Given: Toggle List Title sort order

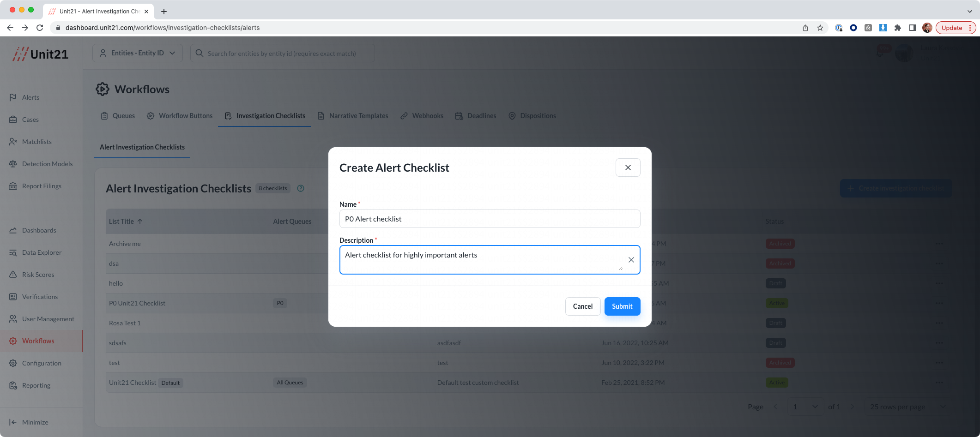Looking at the screenshot, I should pos(140,221).
